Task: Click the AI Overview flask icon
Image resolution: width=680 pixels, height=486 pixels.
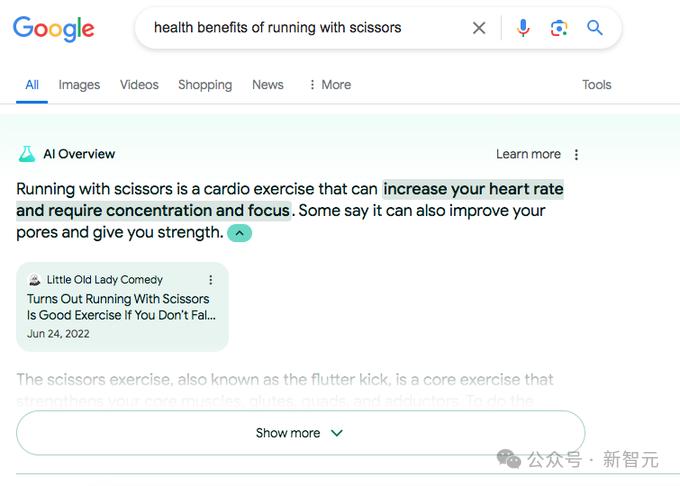Action: click(x=27, y=154)
